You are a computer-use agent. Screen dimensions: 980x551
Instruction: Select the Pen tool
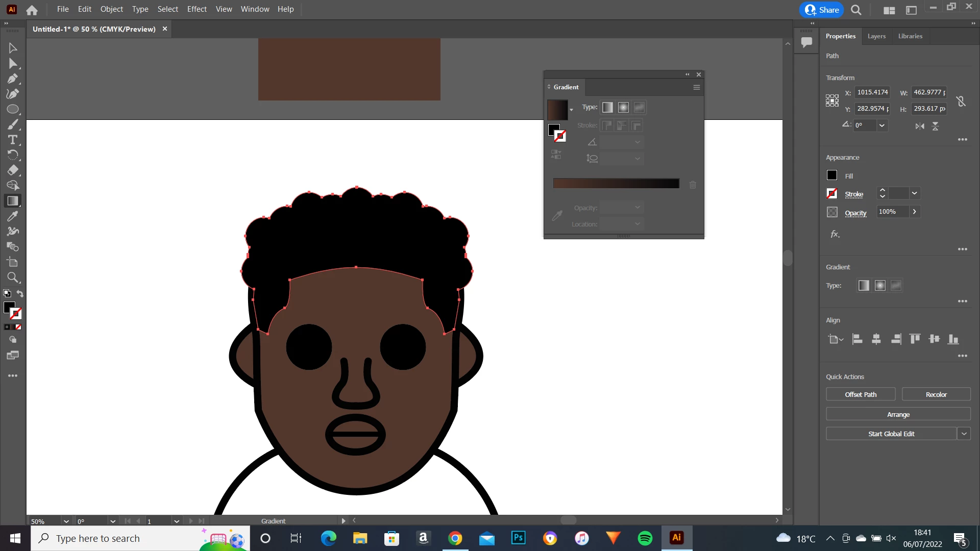13,79
